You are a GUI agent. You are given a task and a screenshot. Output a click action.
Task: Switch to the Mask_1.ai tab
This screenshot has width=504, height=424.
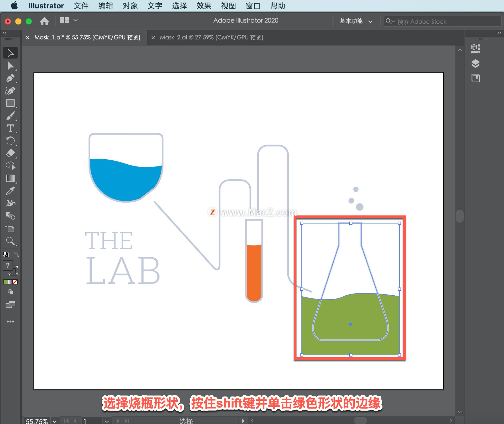(x=87, y=38)
